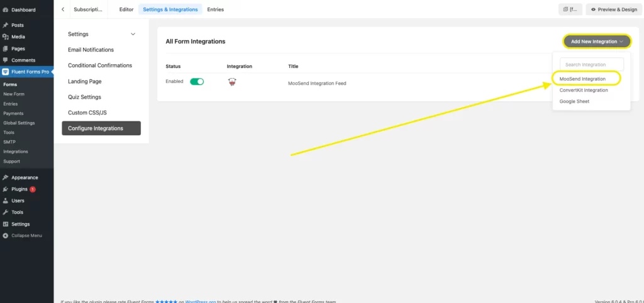The height and width of the screenshot is (303, 644).
Task: Click the Media icon in the sidebar
Action: [x=5, y=36]
